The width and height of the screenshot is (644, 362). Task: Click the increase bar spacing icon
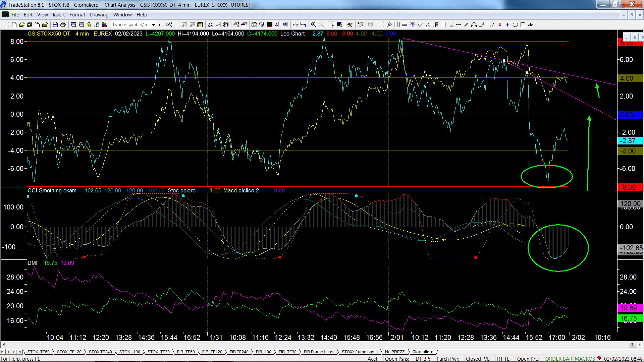coord(303,24)
